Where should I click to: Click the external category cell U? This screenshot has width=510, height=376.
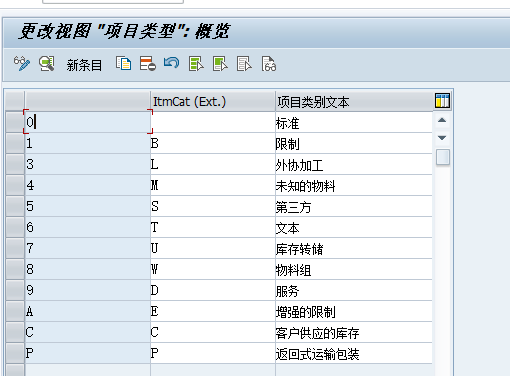(x=213, y=248)
